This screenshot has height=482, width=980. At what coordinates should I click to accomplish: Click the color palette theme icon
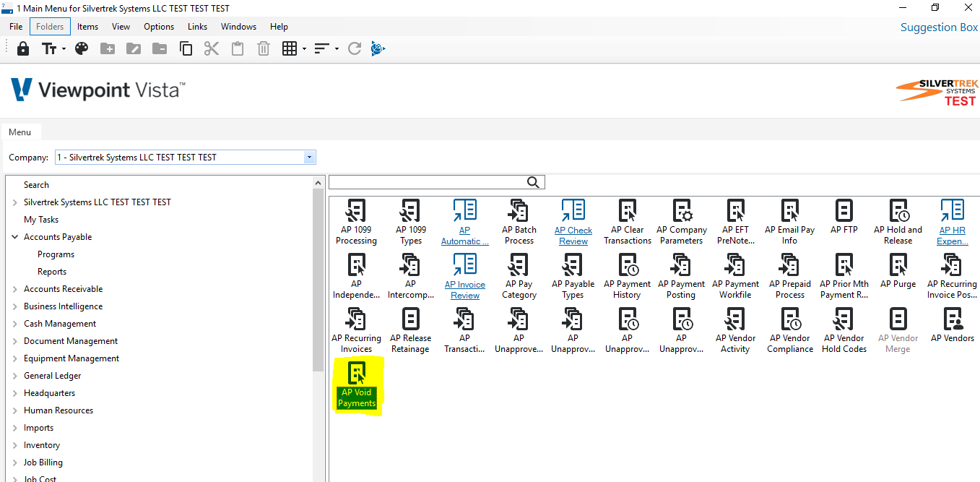coord(82,48)
